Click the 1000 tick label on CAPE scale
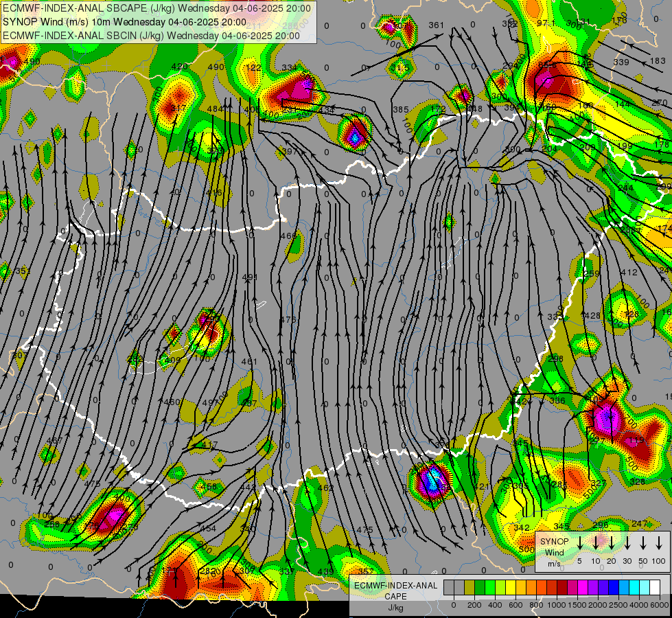This screenshot has width=672, height=618. click(x=557, y=605)
